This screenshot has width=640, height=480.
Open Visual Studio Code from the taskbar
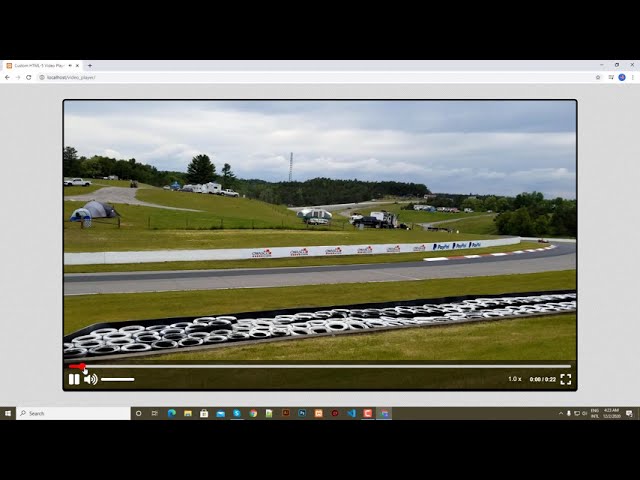tap(351, 413)
